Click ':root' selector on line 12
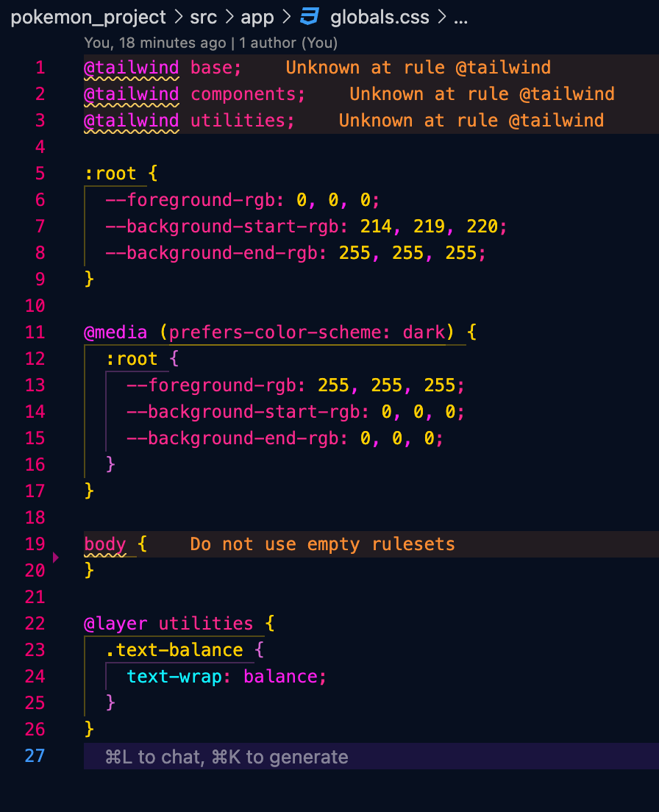Viewport: 659px width, 812px height. tap(132, 359)
